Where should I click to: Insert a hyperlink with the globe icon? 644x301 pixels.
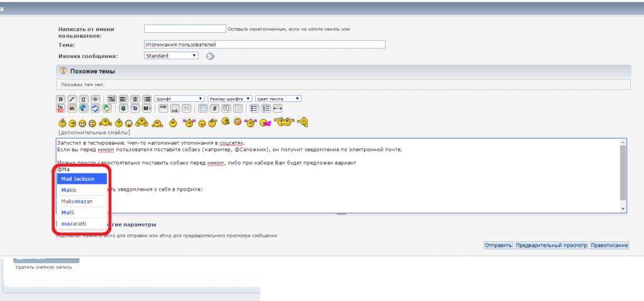(84, 108)
